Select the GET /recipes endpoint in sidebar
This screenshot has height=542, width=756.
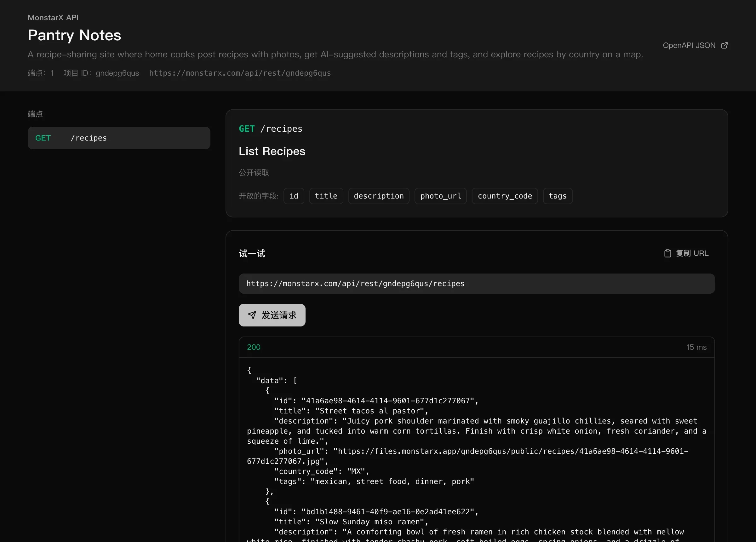click(x=119, y=138)
